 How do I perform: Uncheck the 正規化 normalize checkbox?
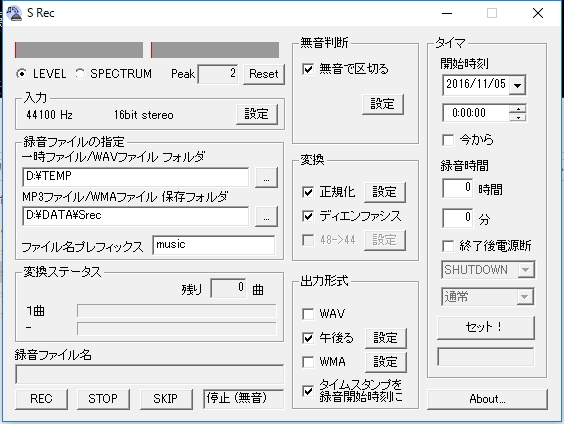point(308,192)
